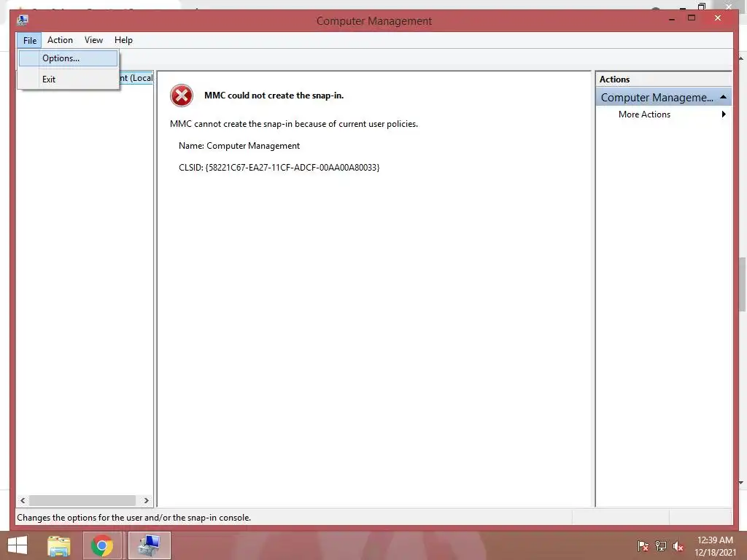Click the user policies error message
The width and height of the screenshot is (747, 560).
294,124
